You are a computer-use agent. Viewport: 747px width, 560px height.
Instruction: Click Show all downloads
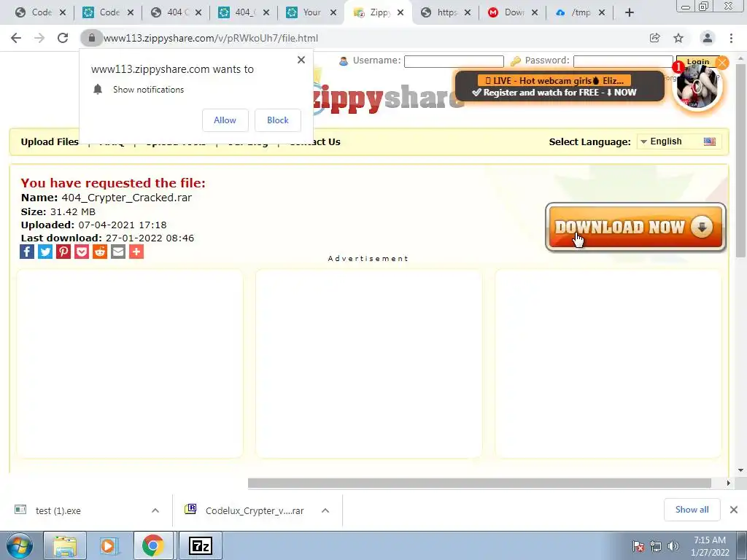(692, 510)
